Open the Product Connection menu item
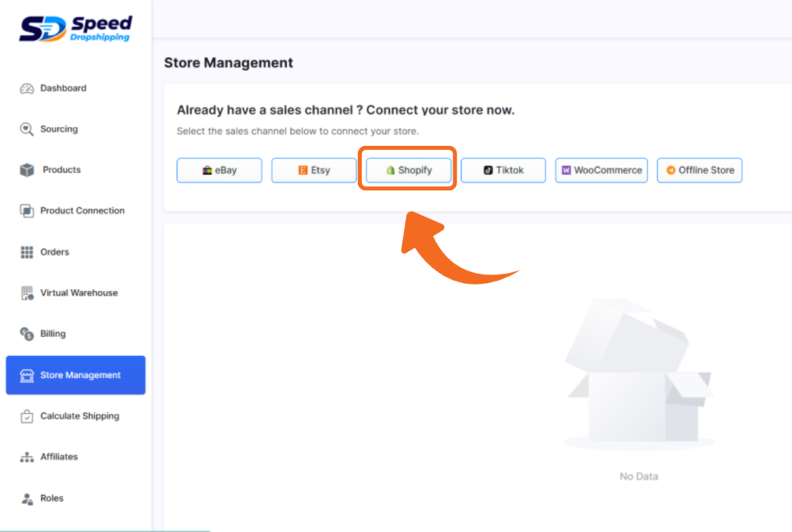This screenshot has height=532, width=792. click(x=82, y=210)
